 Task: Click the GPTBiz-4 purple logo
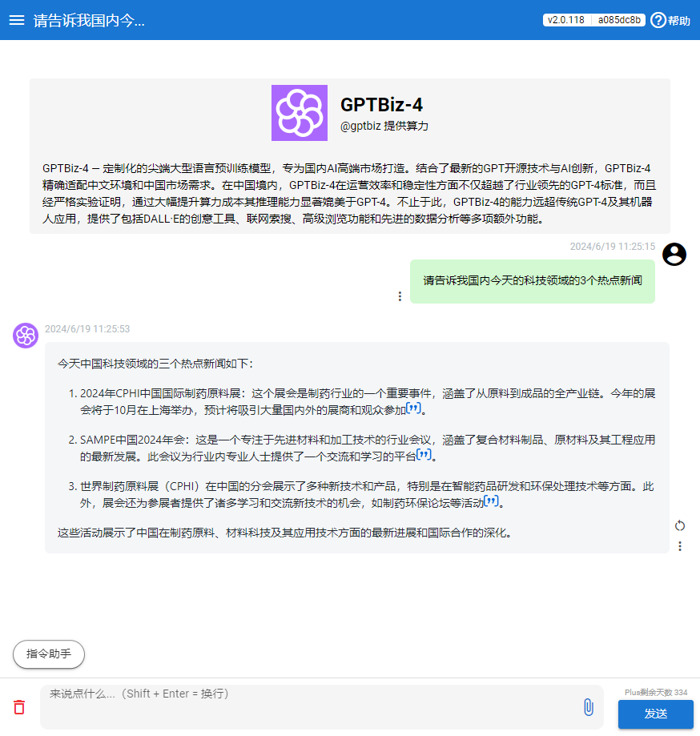tap(300, 113)
